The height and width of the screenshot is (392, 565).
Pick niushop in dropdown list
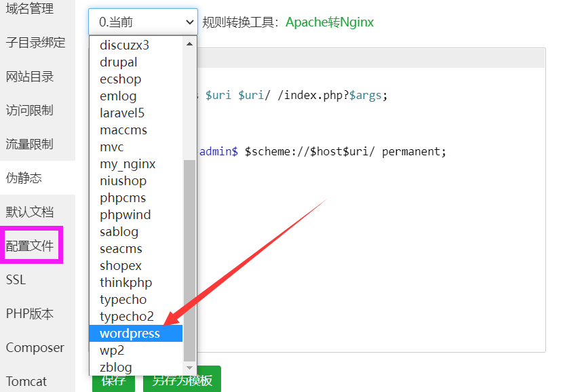[x=136, y=180]
